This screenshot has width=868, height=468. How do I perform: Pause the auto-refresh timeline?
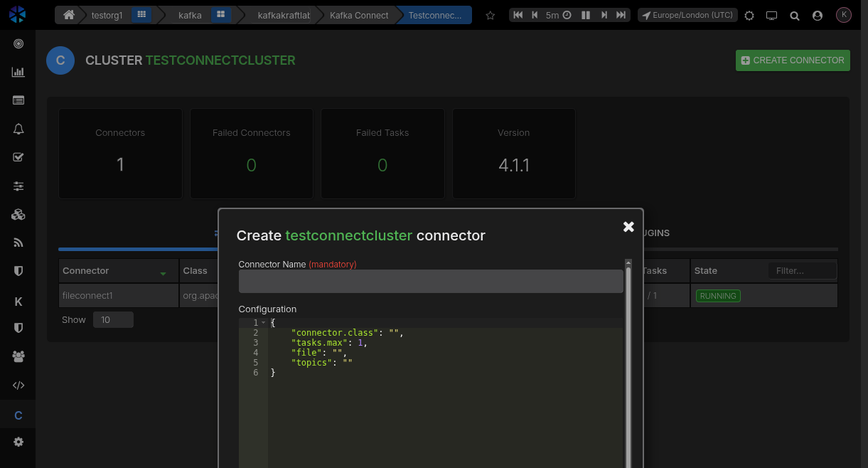(586, 15)
